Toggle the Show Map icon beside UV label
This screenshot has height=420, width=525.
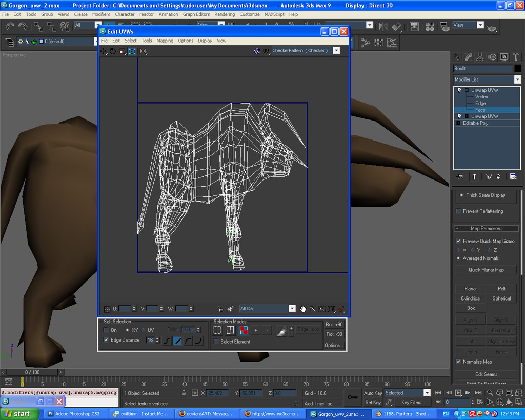pyautogui.click(x=257, y=51)
